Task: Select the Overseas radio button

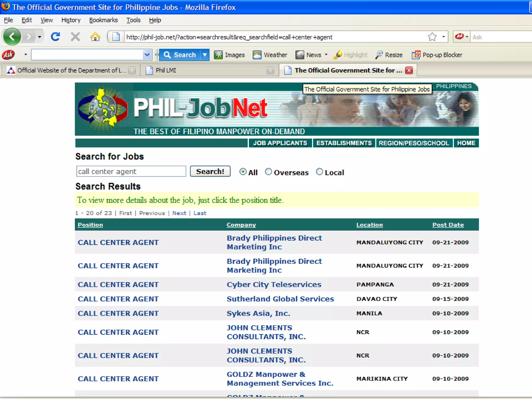Action: pos(268,172)
